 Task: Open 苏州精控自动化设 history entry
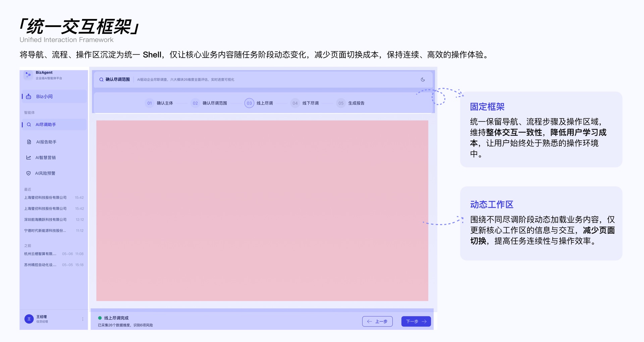[54, 265]
